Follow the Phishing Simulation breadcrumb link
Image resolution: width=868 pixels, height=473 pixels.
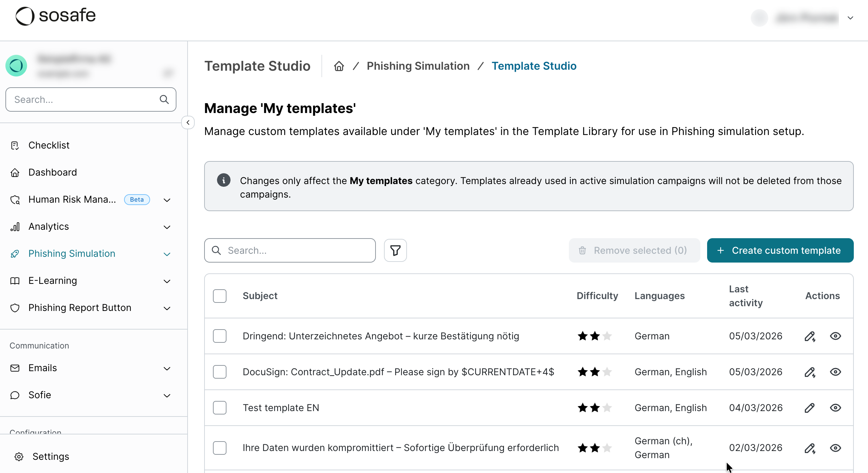click(x=418, y=66)
